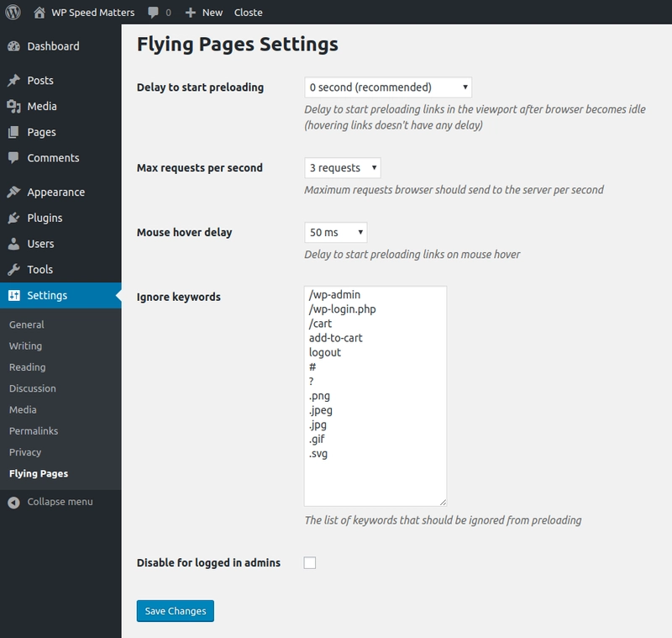
Task: Click the Settings sliders icon
Action: (x=13, y=295)
